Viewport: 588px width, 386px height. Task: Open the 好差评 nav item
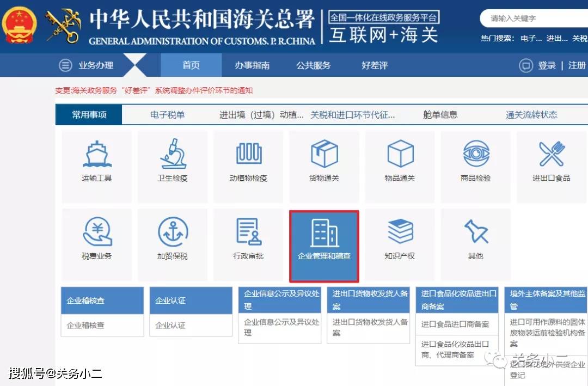pyautogui.click(x=375, y=65)
